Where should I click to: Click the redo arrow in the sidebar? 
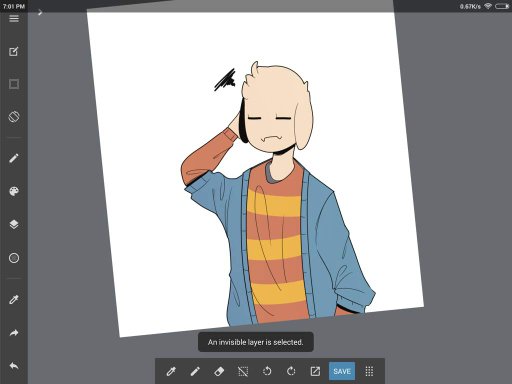[14, 333]
